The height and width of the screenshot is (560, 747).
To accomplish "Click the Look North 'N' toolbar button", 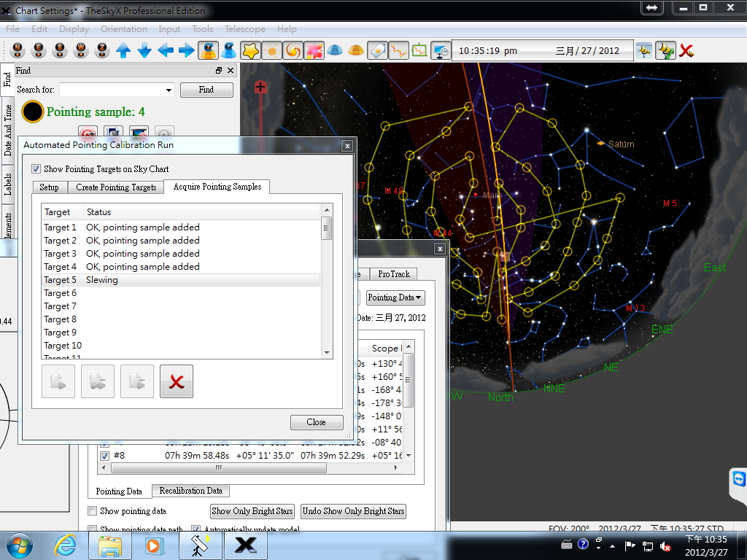I will click(x=18, y=50).
